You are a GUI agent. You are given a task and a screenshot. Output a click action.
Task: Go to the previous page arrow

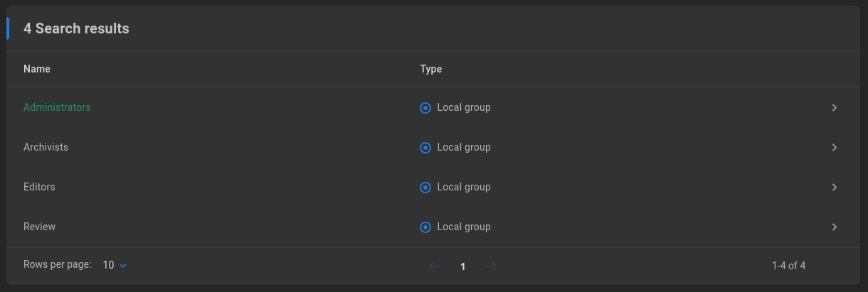pyautogui.click(x=435, y=266)
